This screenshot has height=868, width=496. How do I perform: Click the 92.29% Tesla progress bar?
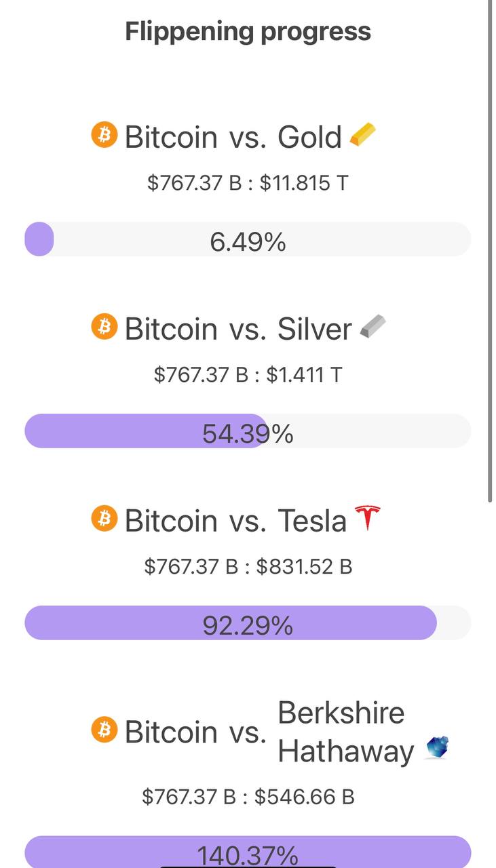click(248, 624)
